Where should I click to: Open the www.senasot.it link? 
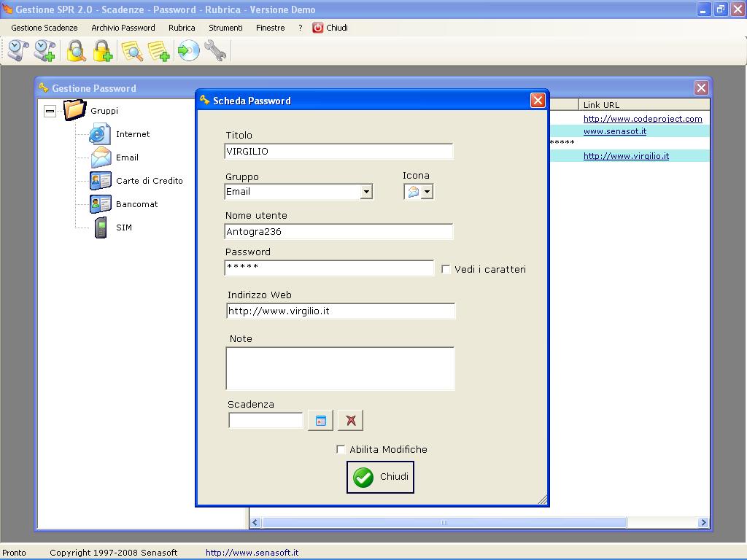[x=615, y=131]
